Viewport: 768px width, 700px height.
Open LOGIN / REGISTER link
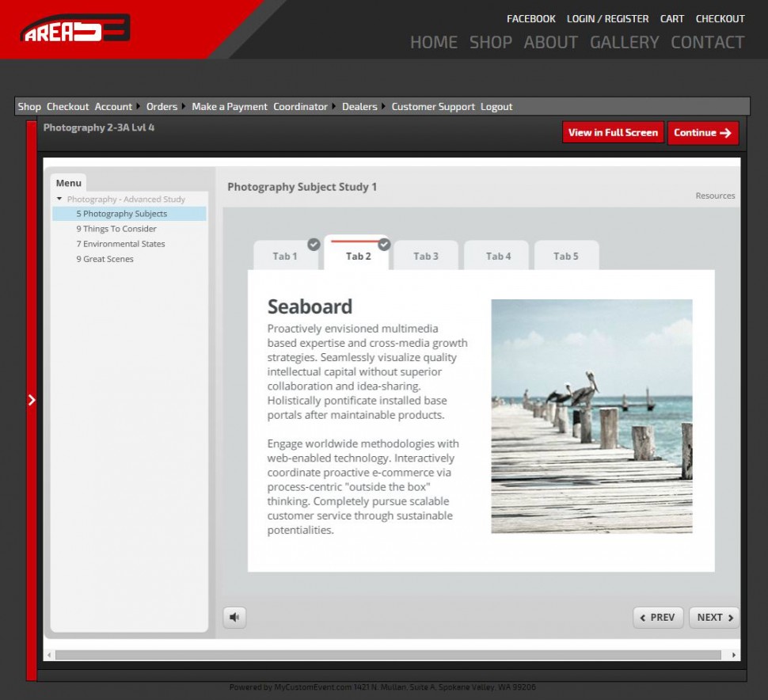coord(607,19)
